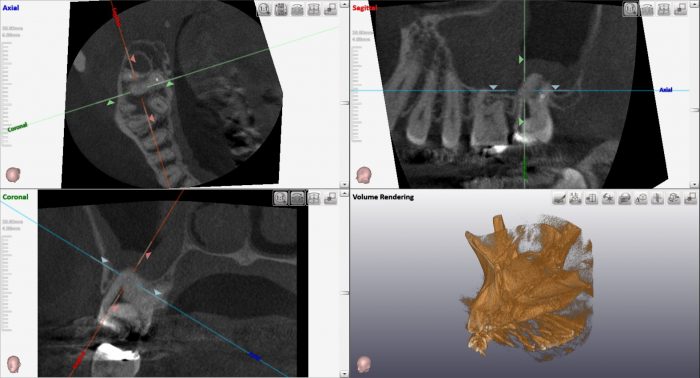Click the maximize-pane icon in Volume Rendering toolbar
The image size is (700, 378).
(690, 198)
